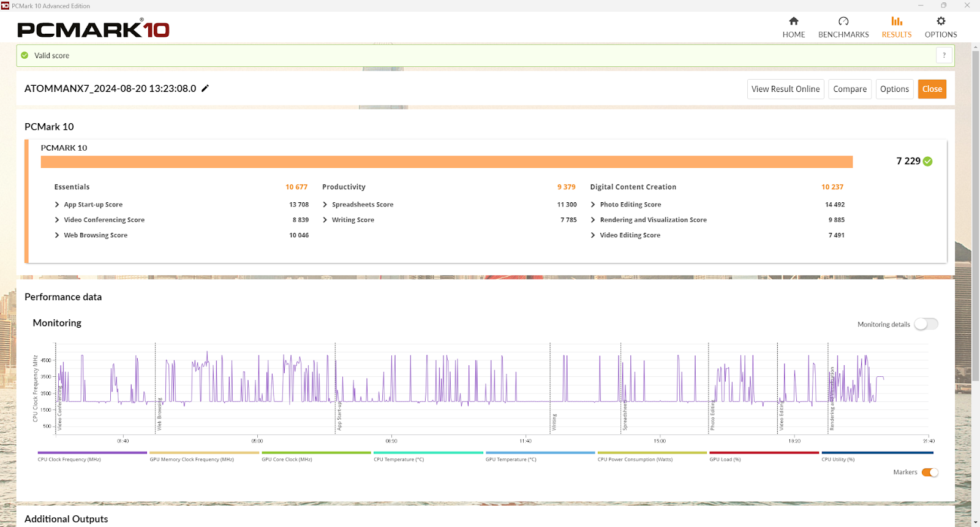Click the PCMark 10 logo
This screenshot has height=527, width=980.
(x=93, y=29)
